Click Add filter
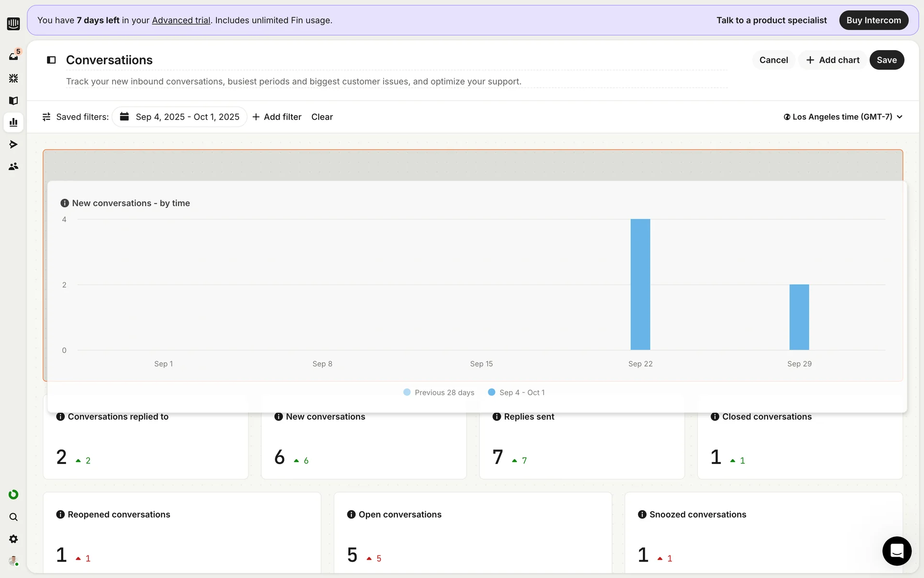Screen dimensions: 924x578 [x=277, y=117]
